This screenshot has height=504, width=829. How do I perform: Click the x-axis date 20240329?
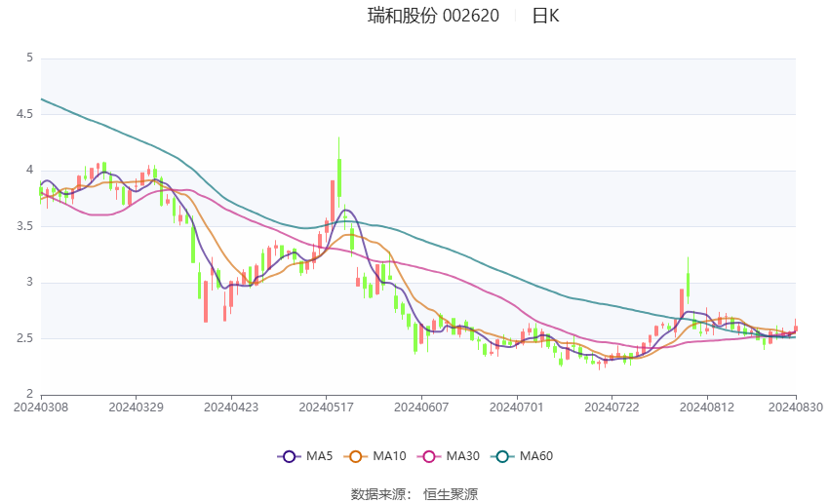pos(136,407)
